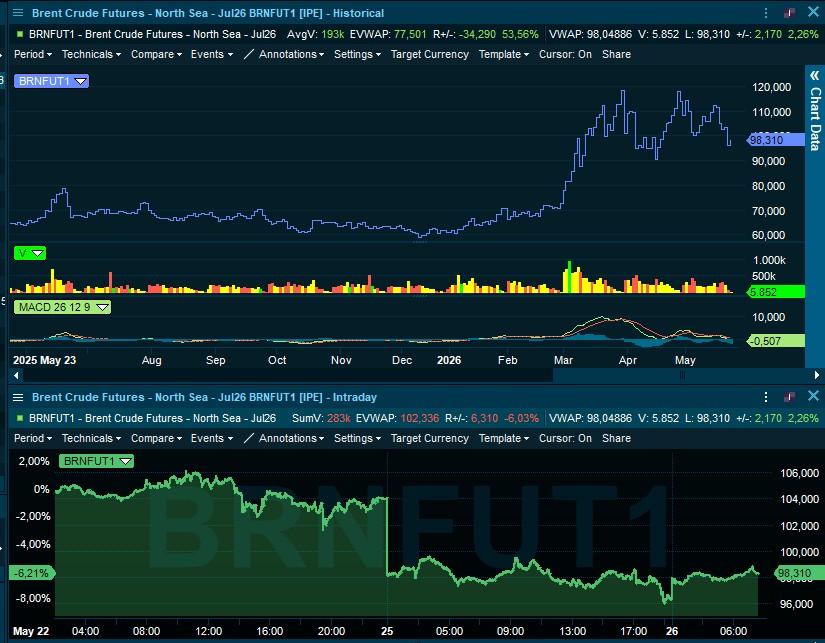
Task: Click Share in the Historical toolbar
Action: pos(616,54)
